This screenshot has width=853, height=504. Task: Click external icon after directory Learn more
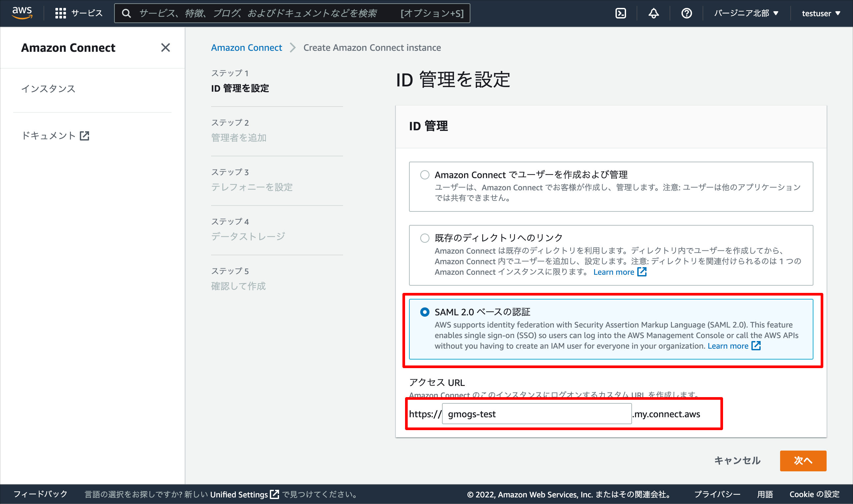pos(642,272)
